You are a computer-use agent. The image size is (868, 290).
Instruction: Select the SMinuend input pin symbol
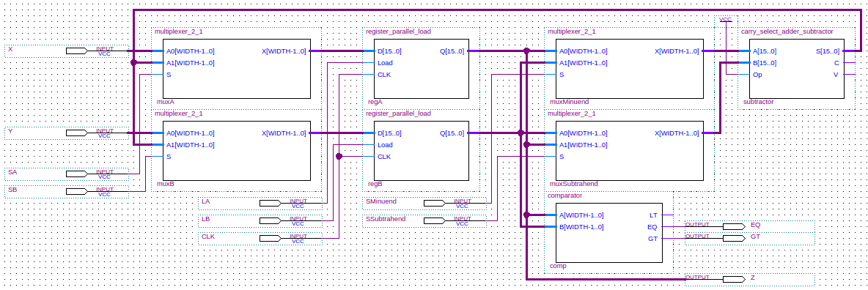(434, 203)
